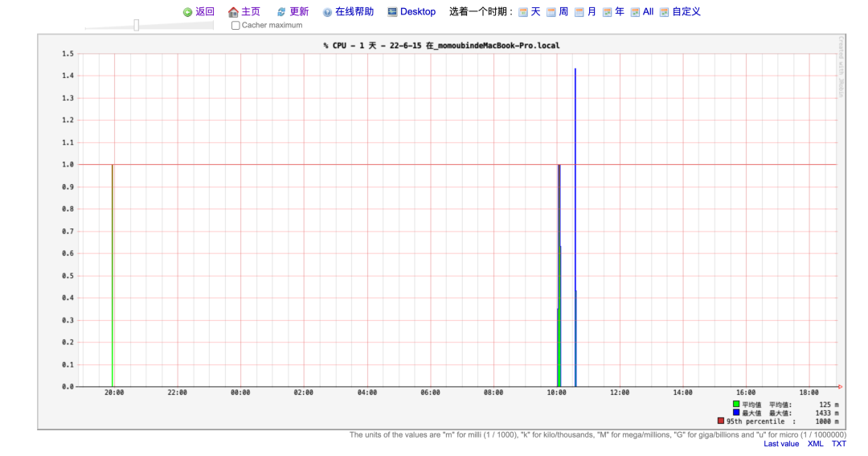Click the 125 m average value
Image resolution: width=868 pixels, height=456 pixels.
829,405
